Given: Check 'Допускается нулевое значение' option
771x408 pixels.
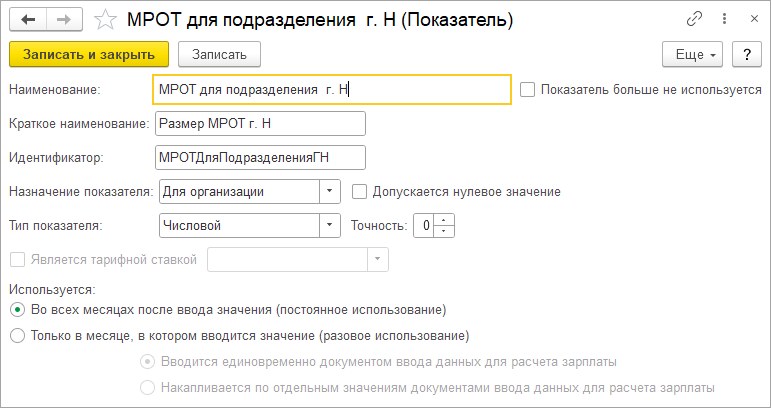Looking at the screenshot, I should [359, 192].
